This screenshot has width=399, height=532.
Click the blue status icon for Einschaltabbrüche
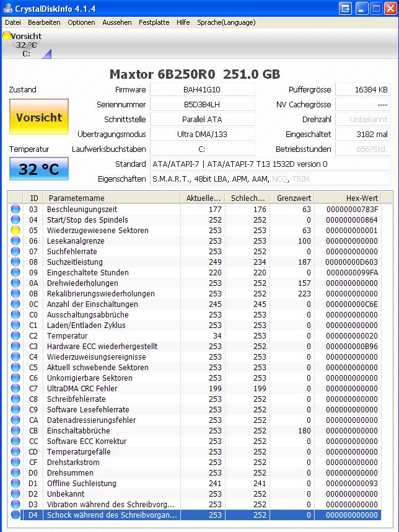[x=15, y=430]
